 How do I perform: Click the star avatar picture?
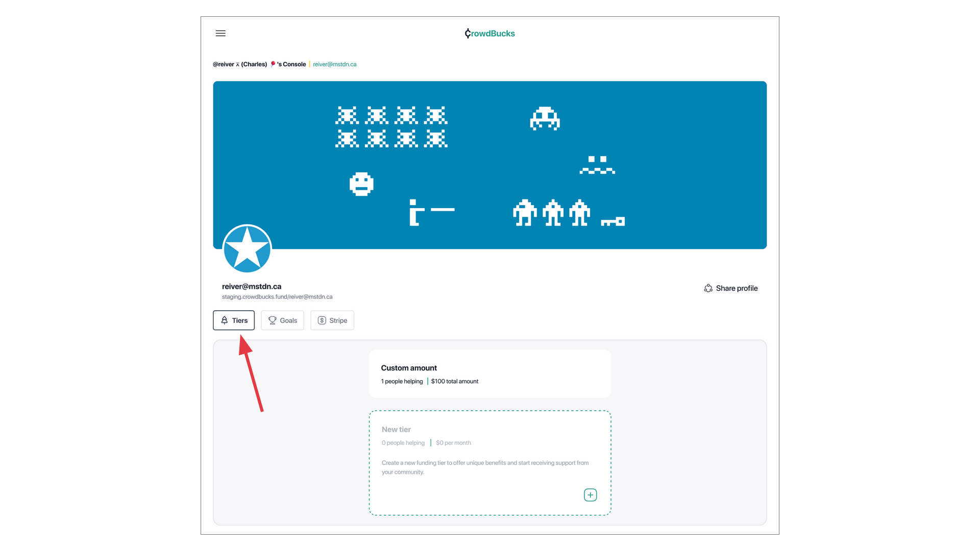[x=247, y=249]
